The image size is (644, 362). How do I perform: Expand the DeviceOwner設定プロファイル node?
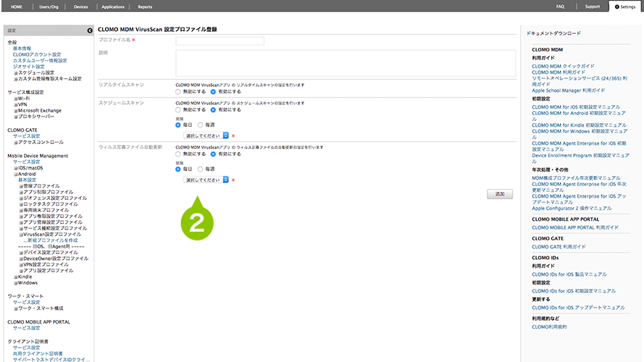coord(21,259)
